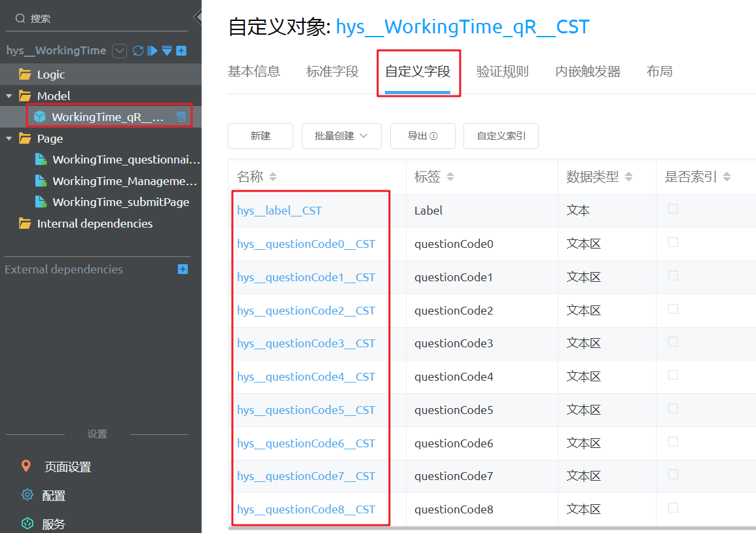Toggle index checkbox for questionCode2 row
Screen dimensions: 756x533
coord(673,309)
